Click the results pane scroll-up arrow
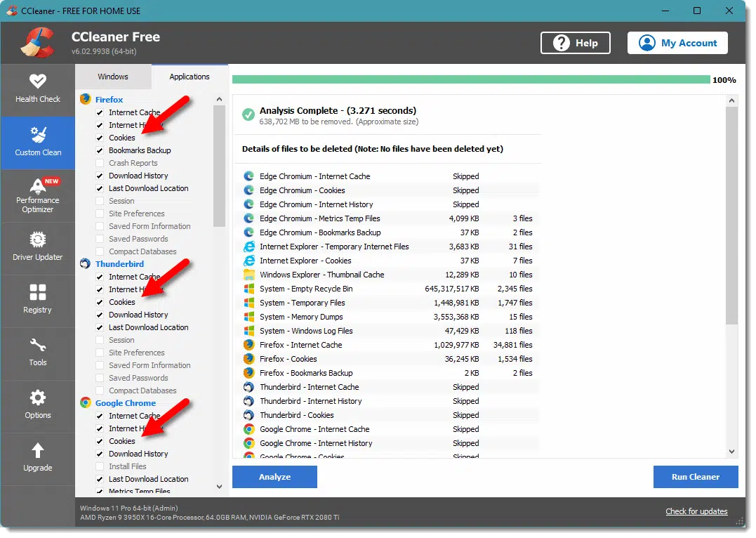This screenshot has height=538, width=756. pyautogui.click(x=731, y=100)
